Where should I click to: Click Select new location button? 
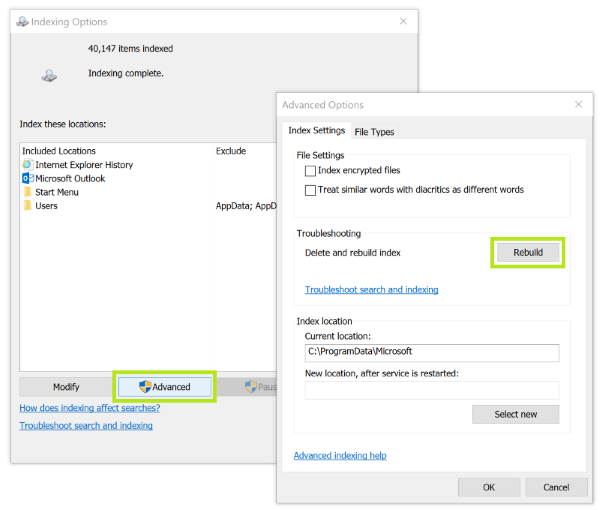[515, 414]
